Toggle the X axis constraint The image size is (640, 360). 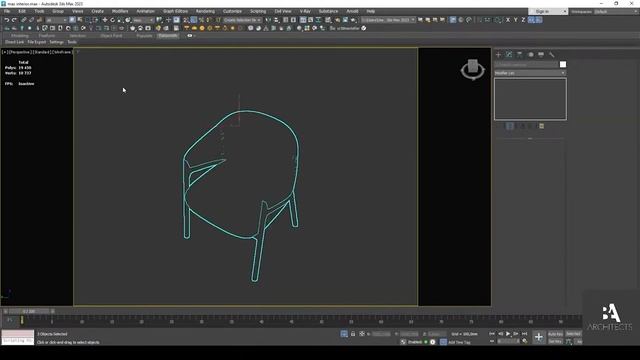pos(508,20)
